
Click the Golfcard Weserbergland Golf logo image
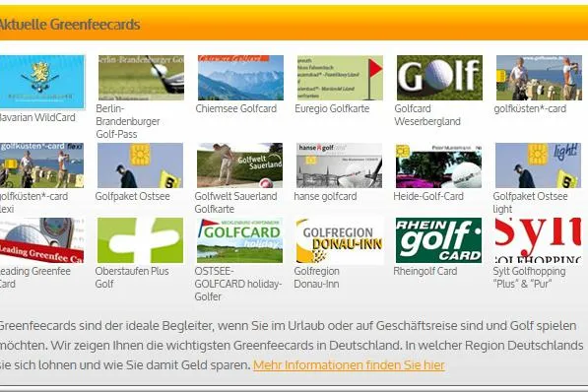[x=439, y=78]
